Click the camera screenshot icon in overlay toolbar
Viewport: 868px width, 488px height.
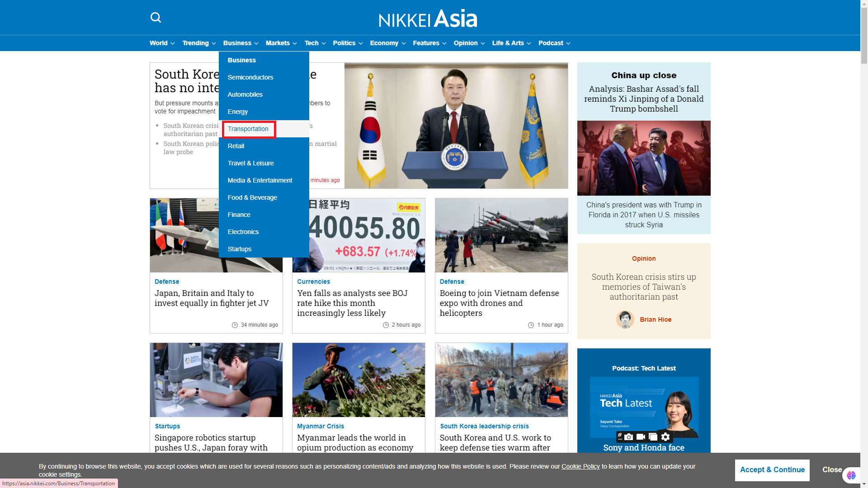click(629, 437)
